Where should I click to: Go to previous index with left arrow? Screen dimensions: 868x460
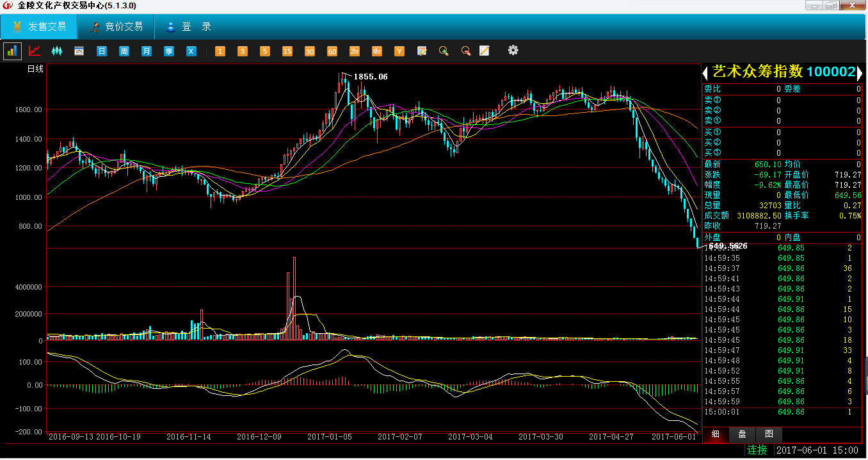click(705, 72)
